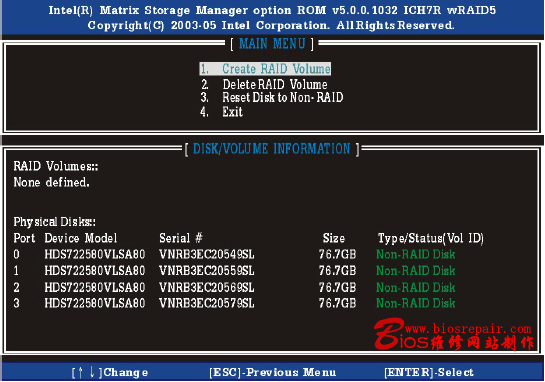Click serial VNRB3EC20579SL
Viewport: 545px width, 382px height.
(x=207, y=303)
